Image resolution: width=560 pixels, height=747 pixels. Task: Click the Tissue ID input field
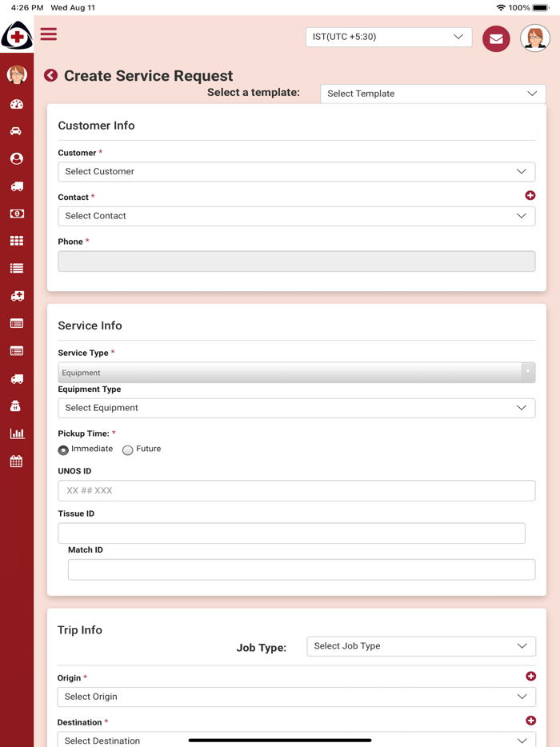tap(292, 533)
